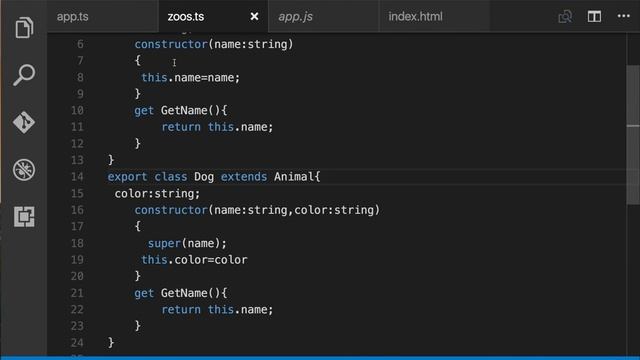Image resolution: width=640 pixels, height=360 pixels.
Task: Open the Extensions view
Action: tap(24, 216)
